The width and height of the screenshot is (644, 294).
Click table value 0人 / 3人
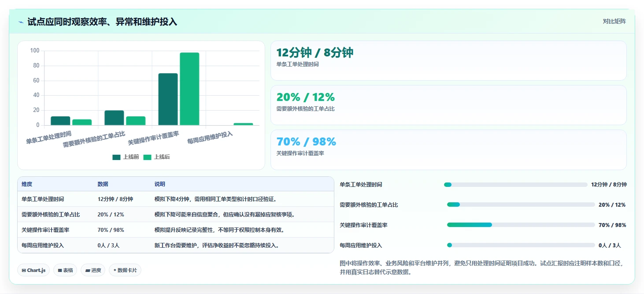pyautogui.click(x=109, y=246)
